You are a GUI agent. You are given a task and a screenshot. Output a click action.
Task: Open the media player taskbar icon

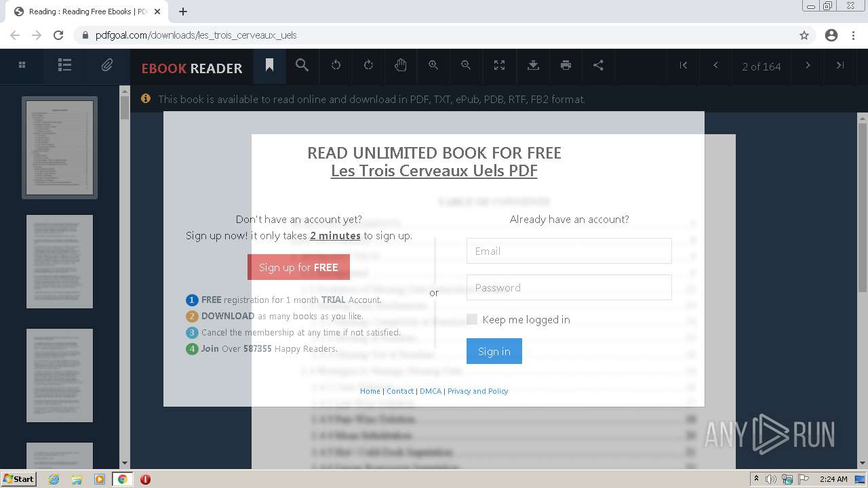coord(100,479)
